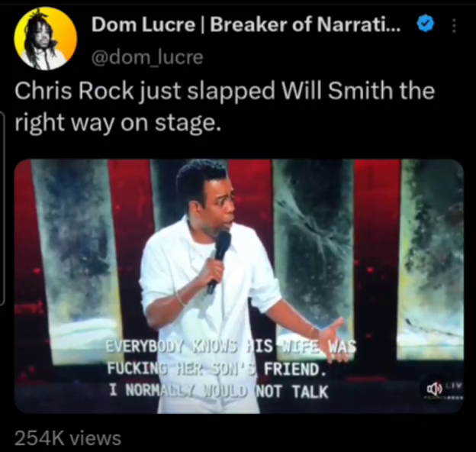Viewport: 476px width, 452px height.
Task: Click the 'I NORMALLY WOULD NOT TALK' caption
Action: (219, 391)
